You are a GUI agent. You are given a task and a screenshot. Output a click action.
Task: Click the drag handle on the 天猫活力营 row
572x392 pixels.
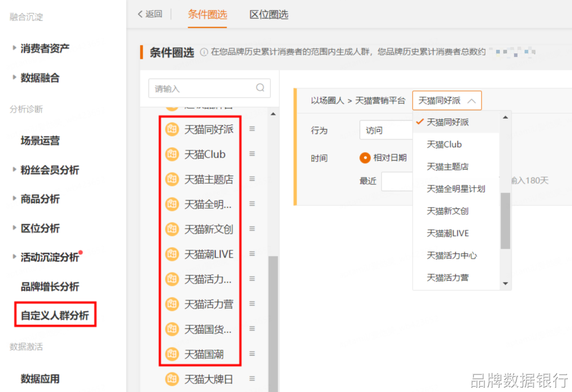252,304
